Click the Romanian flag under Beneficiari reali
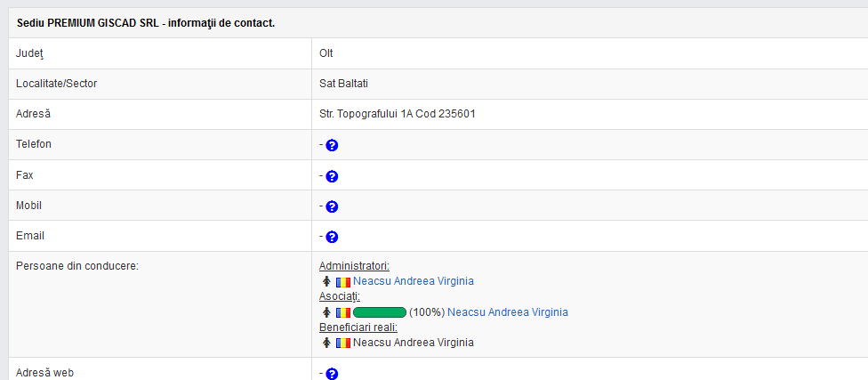This screenshot has height=380, width=868. coord(342,343)
